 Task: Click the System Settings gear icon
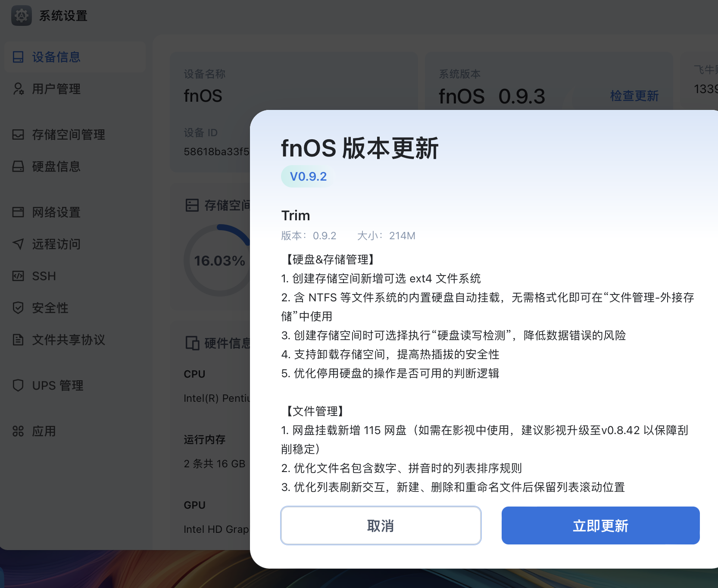21,16
